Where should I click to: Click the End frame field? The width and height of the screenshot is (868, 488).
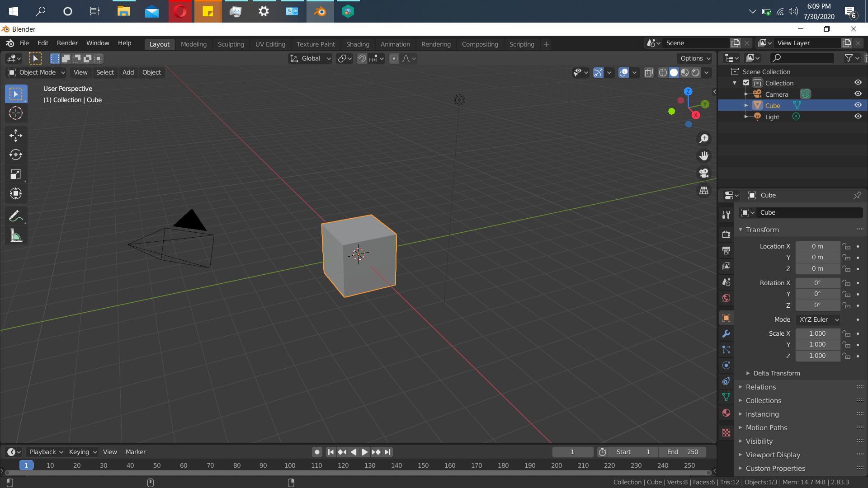[683, 452]
